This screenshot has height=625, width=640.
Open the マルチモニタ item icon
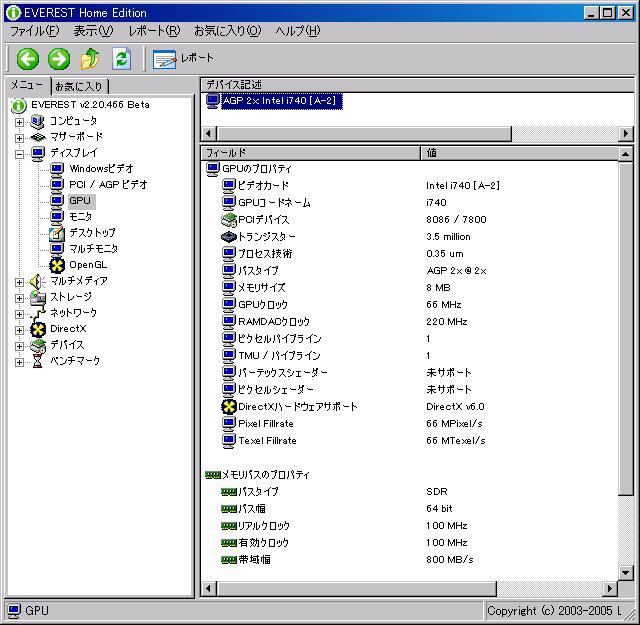pyautogui.click(x=57, y=249)
